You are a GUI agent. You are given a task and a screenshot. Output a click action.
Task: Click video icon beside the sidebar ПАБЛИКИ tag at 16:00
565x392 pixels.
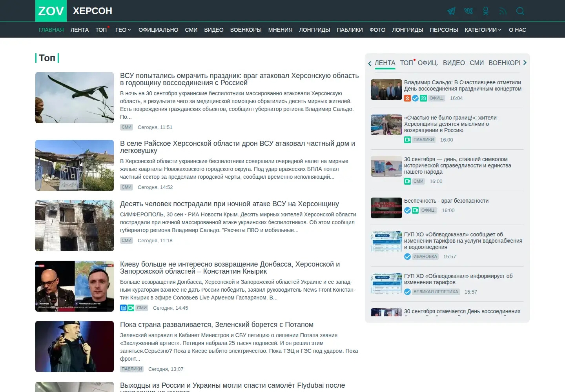tap(407, 140)
